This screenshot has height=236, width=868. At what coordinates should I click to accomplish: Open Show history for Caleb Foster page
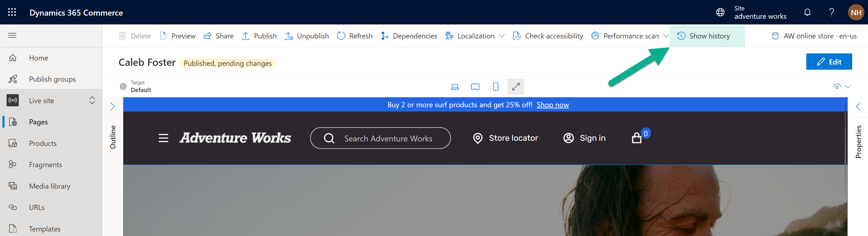click(707, 36)
